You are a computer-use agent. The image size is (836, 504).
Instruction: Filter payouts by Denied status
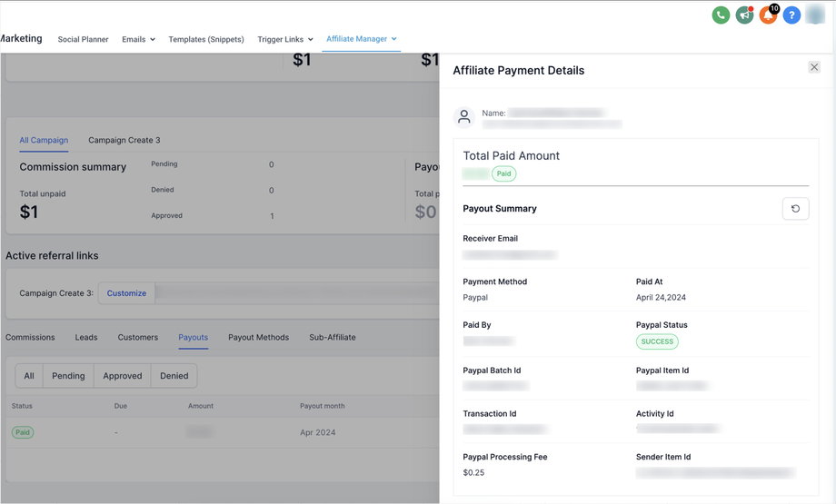pyautogui.click(x=174, y=376)
